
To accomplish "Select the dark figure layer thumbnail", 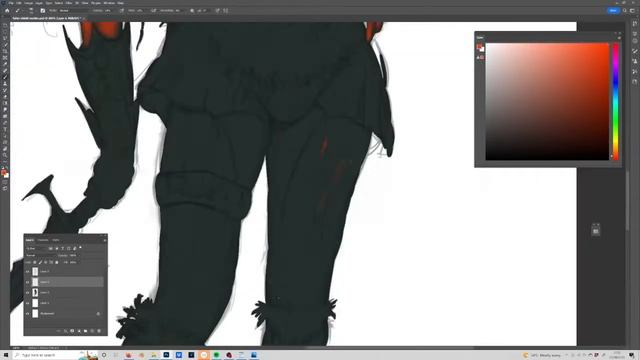I will click(35, 292).
